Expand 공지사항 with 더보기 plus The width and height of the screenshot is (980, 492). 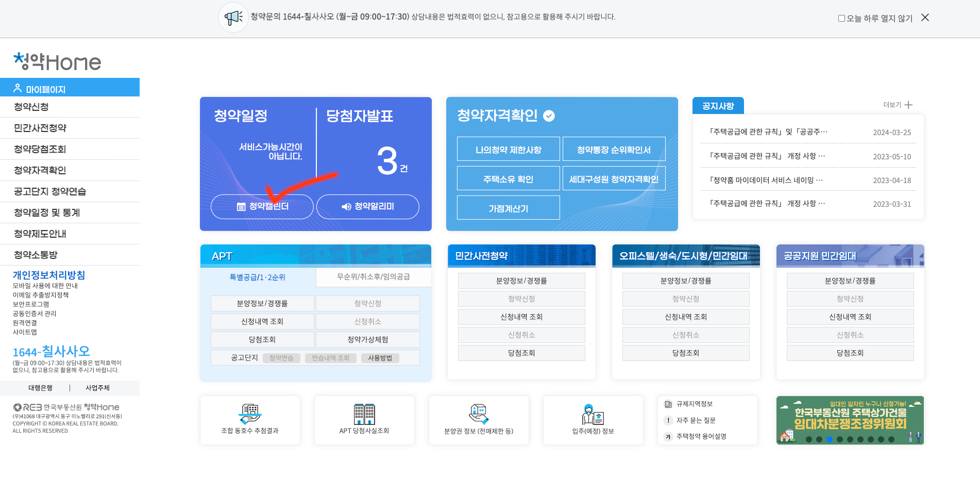898,105
